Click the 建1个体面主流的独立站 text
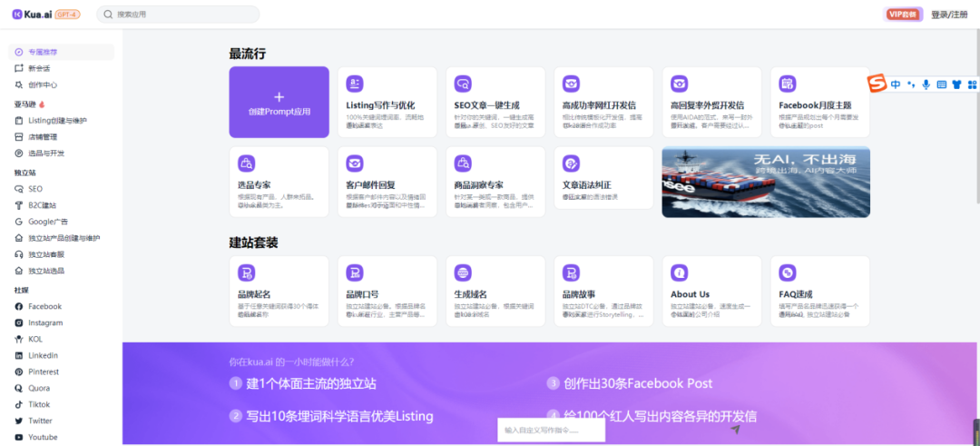Screen dimensions: 980x446 (x=311, y=383)
